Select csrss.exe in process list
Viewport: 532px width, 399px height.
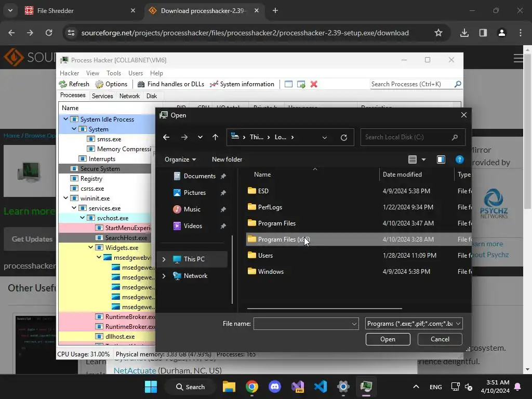(92, 189)
